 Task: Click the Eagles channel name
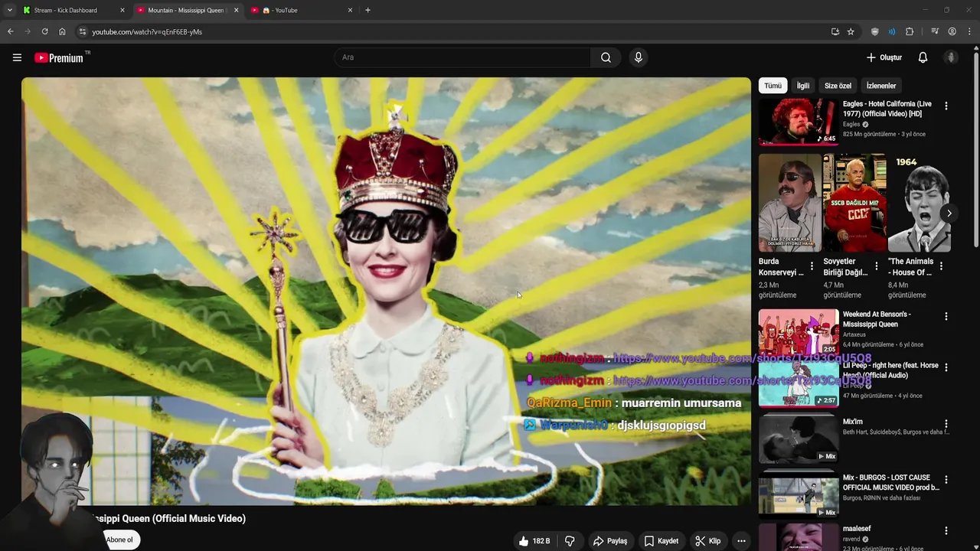pyautogui.click(x=851, y=124)
